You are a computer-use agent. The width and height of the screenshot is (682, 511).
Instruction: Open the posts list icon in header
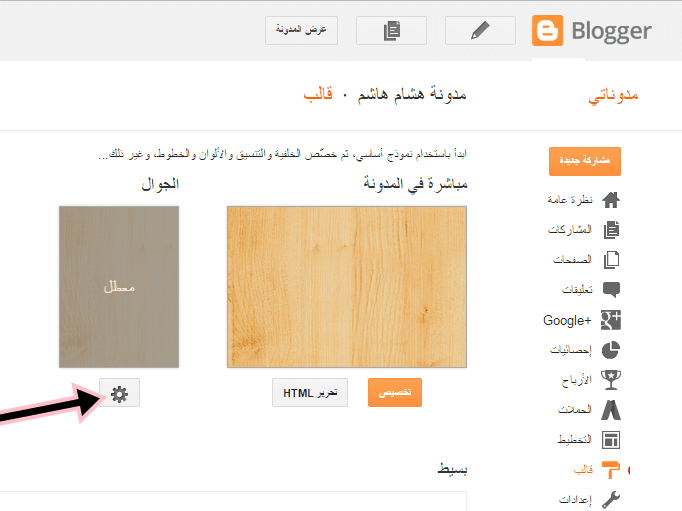(391, 31)
